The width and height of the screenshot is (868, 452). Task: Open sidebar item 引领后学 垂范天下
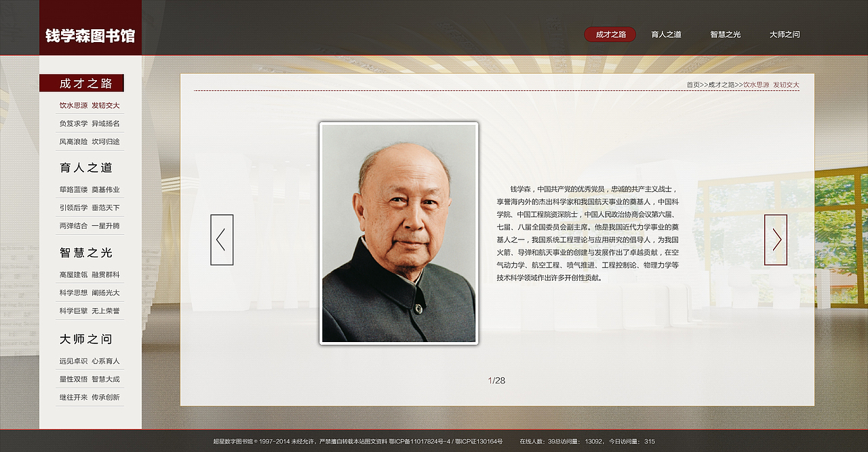coord(90,208)
